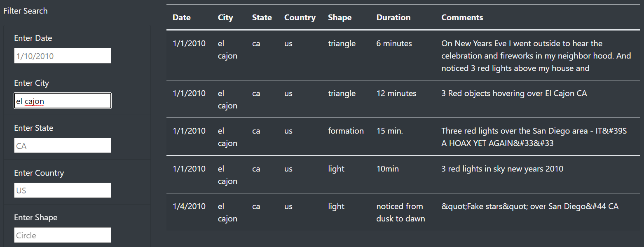Click the formation shape entry
The image size is (644, 247).
point(346,131)
